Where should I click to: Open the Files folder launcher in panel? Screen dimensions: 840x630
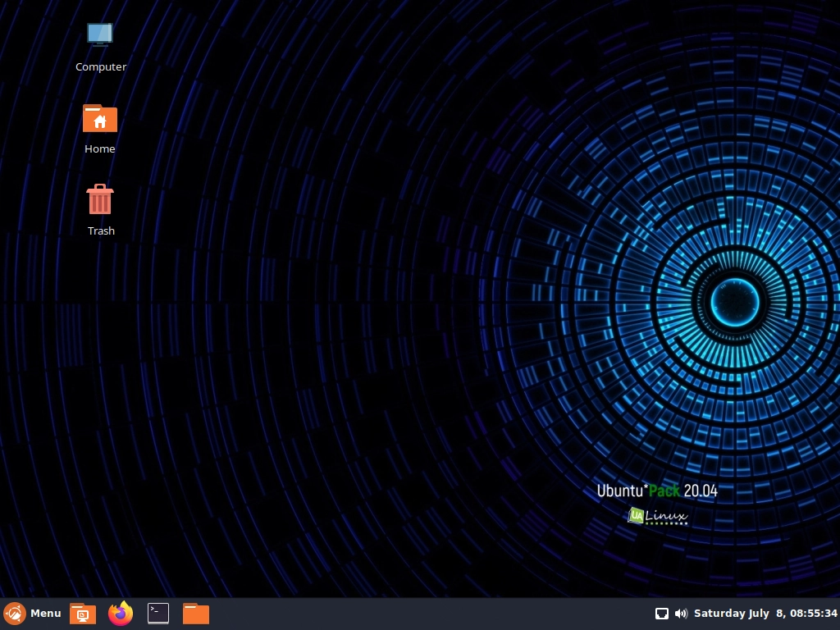coord(196,614)
